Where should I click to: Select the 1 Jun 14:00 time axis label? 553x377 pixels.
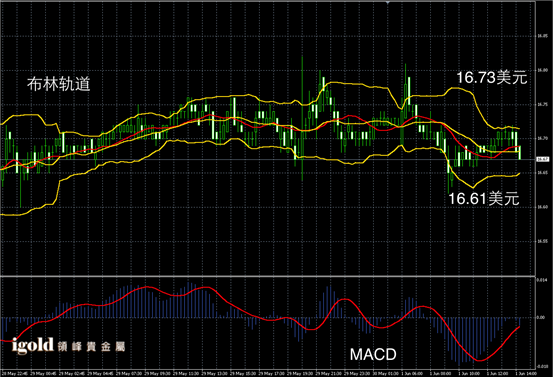tap(526, 373)
